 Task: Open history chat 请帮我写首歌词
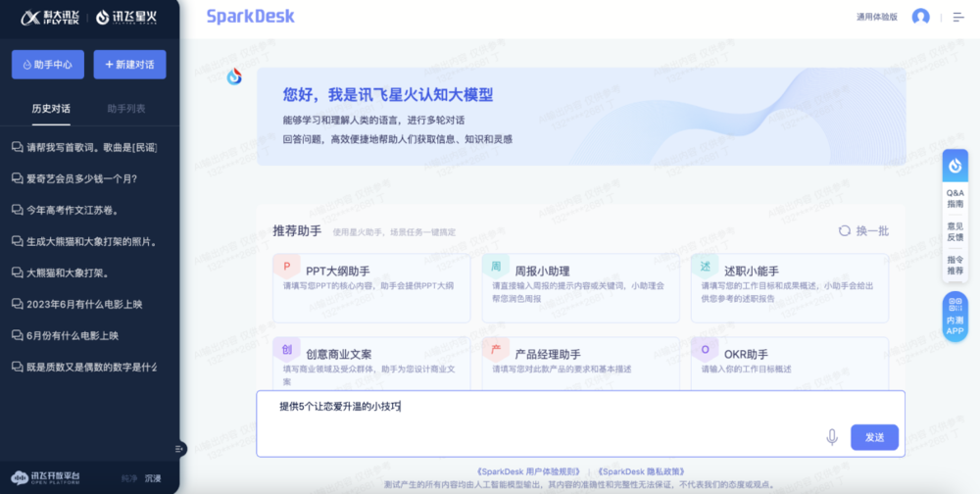85,148
